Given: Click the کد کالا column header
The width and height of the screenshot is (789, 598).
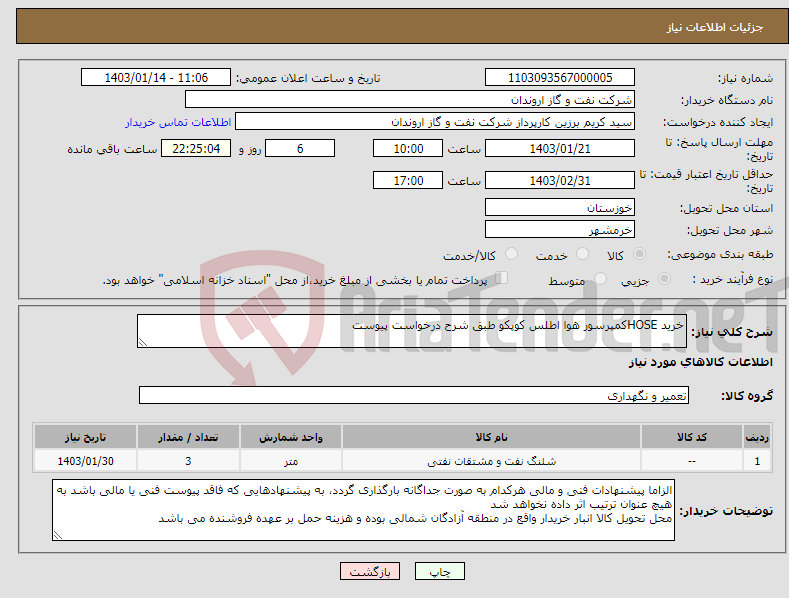Looking at the screenshot, I should click(x=692, y=437).
